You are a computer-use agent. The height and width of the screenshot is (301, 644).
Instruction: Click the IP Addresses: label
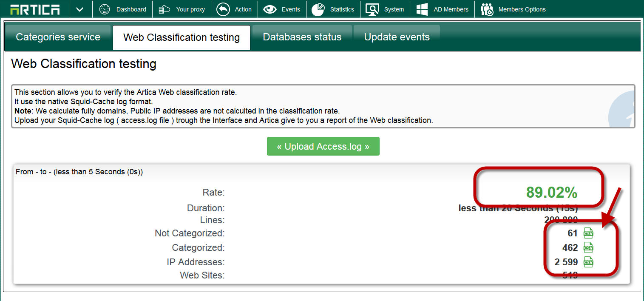coord(196,262)
